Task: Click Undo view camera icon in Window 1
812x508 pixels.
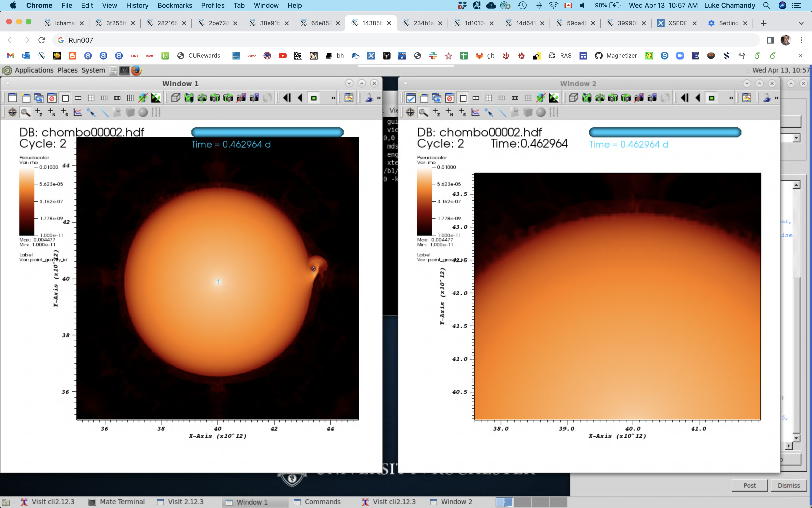Action: coord(215,98)
